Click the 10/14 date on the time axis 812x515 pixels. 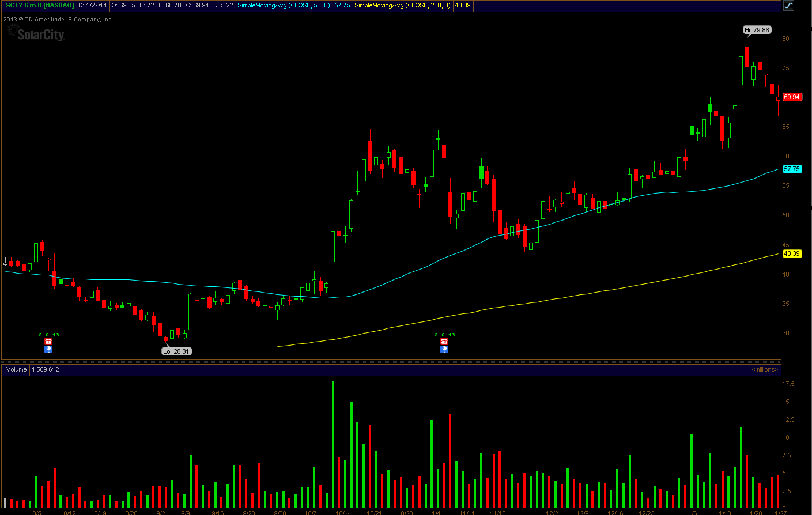(343, 512)
